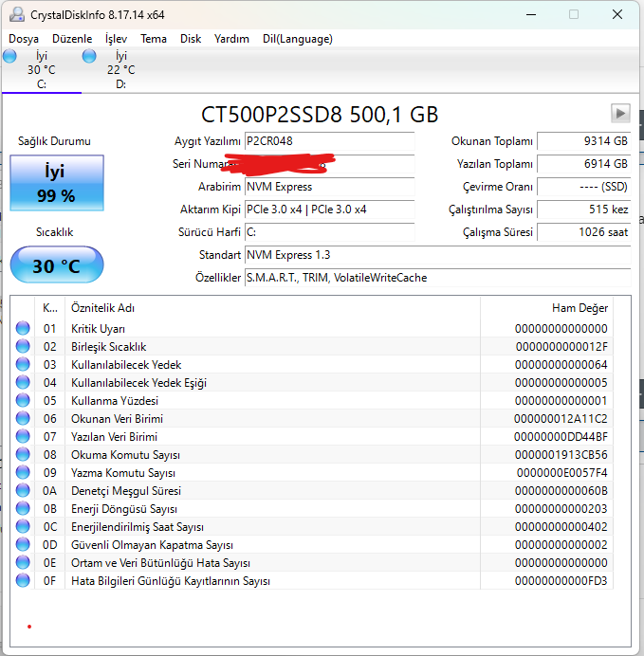Click the Ham Değer column header
644x656 pixels.
tap(547, 308)
